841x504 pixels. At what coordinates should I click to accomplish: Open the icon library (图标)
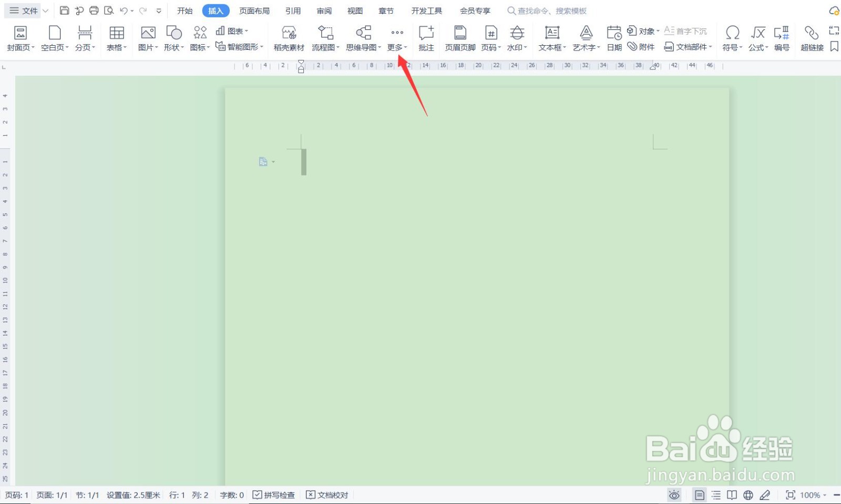[200, 38]
